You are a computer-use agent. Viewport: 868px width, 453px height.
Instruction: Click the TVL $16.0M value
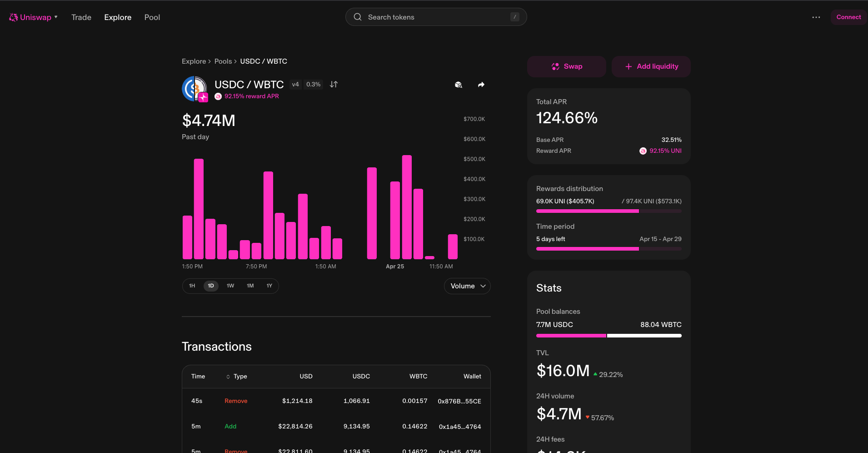tap(563, 371)
